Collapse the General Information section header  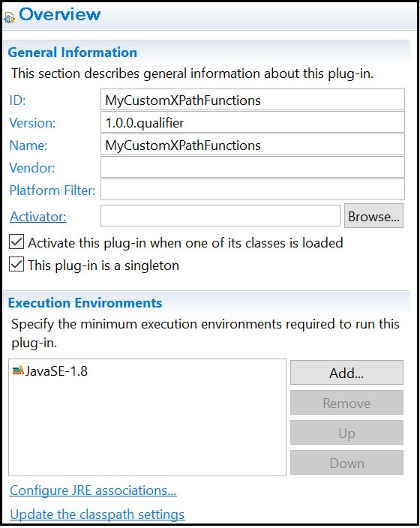click(x=73, y=52)
